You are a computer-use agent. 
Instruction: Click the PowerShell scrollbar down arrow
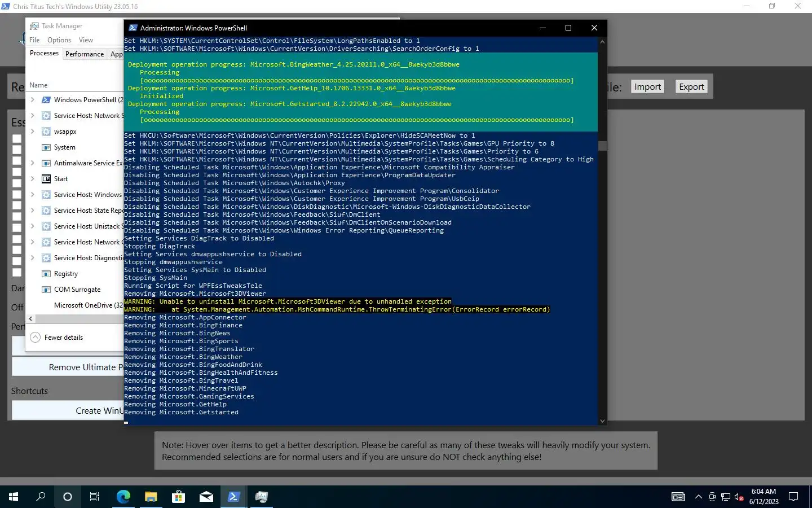[602, 421]
